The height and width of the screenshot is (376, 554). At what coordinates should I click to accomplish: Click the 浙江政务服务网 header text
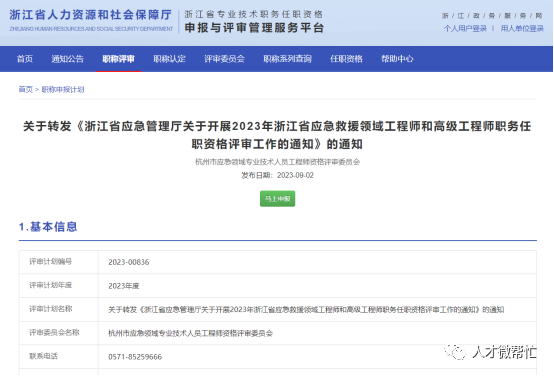[492, 16]
